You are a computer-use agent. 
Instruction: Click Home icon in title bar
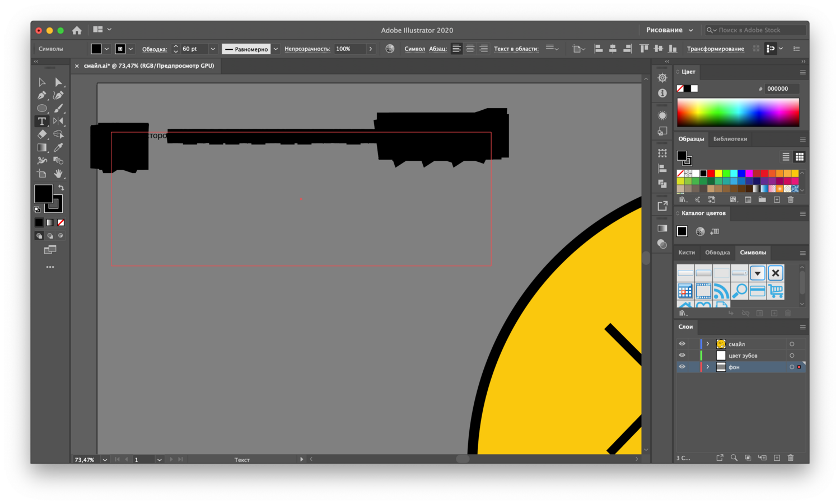[77, 30]
